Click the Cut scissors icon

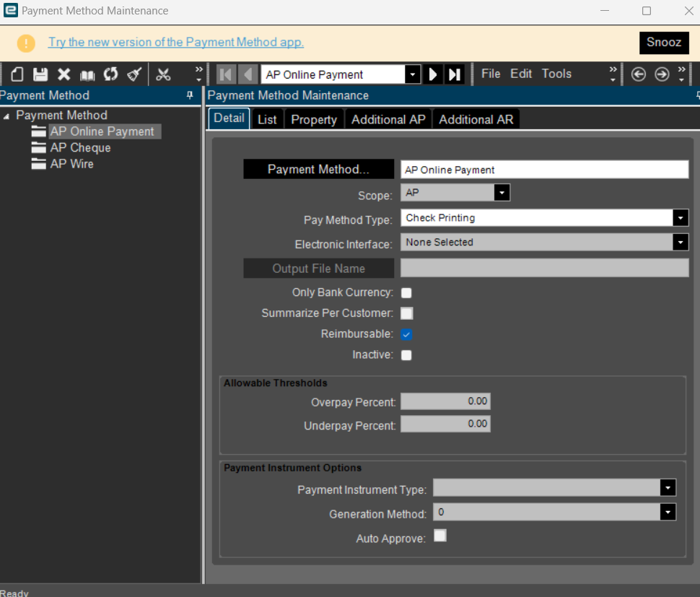(163, 74)
